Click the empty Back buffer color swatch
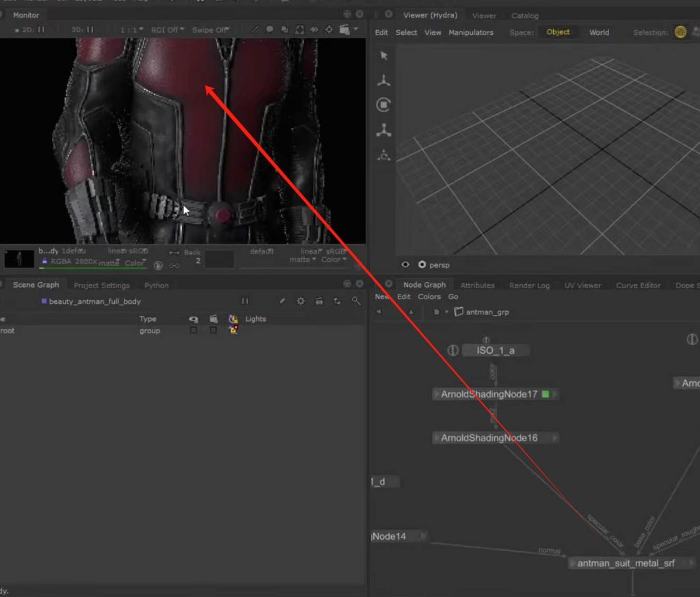Image resolution: width=700 pixels, height=597 pixels. [219, 260]
